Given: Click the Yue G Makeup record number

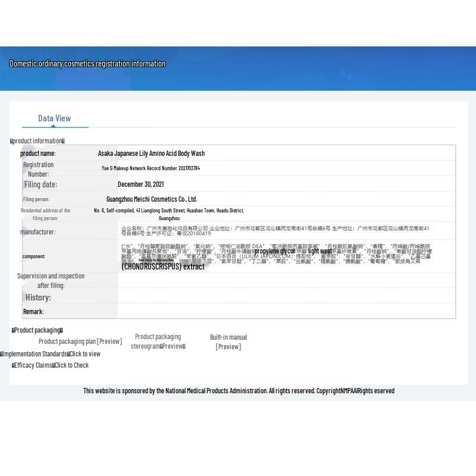Looking at the screenshot, I should pyautogui.click(x=151, y=168).
